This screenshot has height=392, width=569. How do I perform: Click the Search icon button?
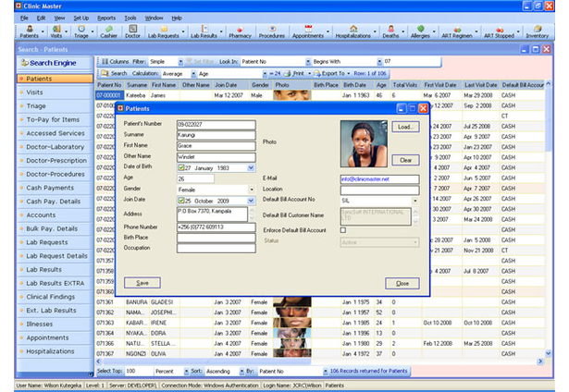coord(105,74)
